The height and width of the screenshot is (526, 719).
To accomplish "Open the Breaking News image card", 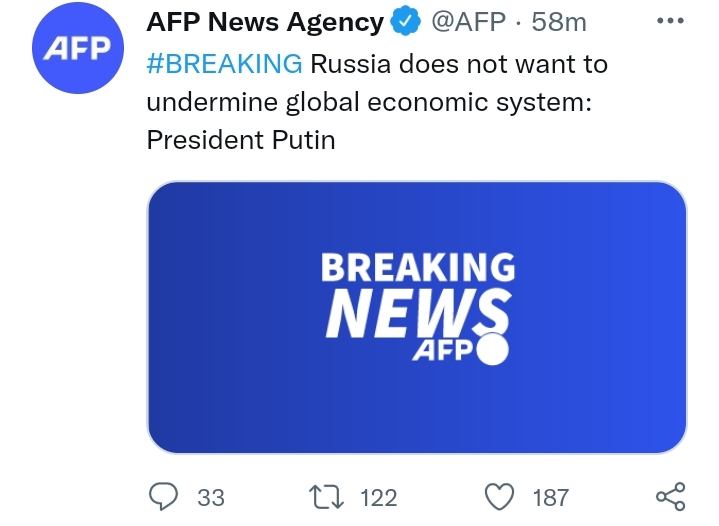I will [x=416, y=317].
